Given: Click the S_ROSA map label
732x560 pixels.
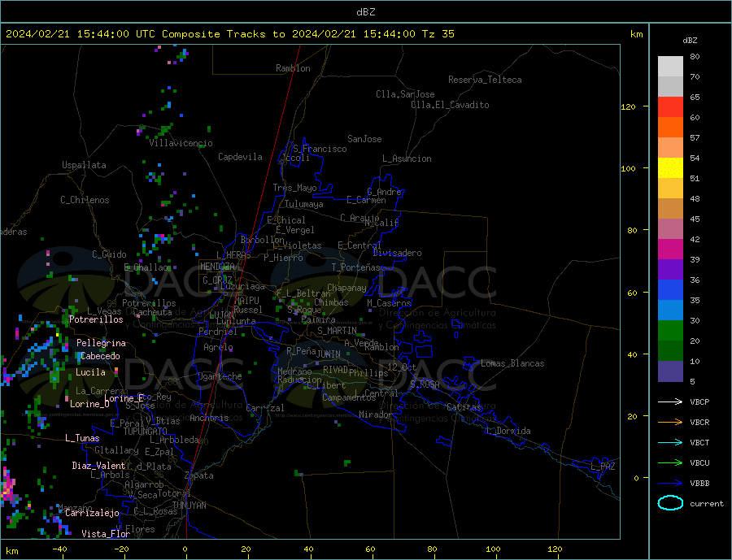Looking at the screenshot, I should [x=425, y=384].
